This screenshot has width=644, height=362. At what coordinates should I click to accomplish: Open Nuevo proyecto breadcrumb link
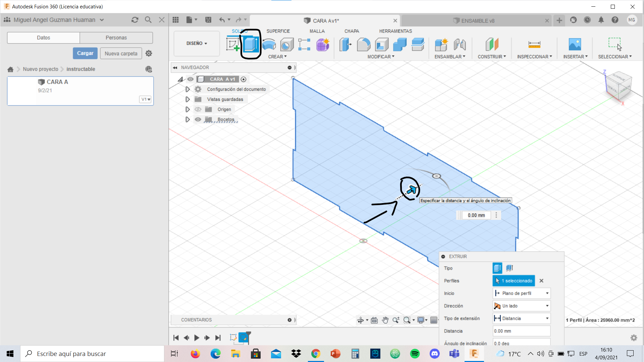tap(41, 69)
